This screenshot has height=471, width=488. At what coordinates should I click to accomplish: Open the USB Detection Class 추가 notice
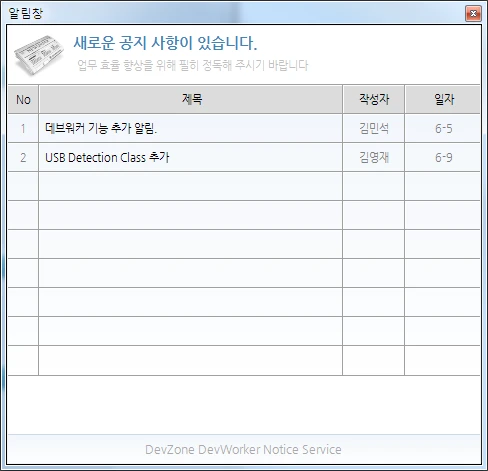coord(107,157)
